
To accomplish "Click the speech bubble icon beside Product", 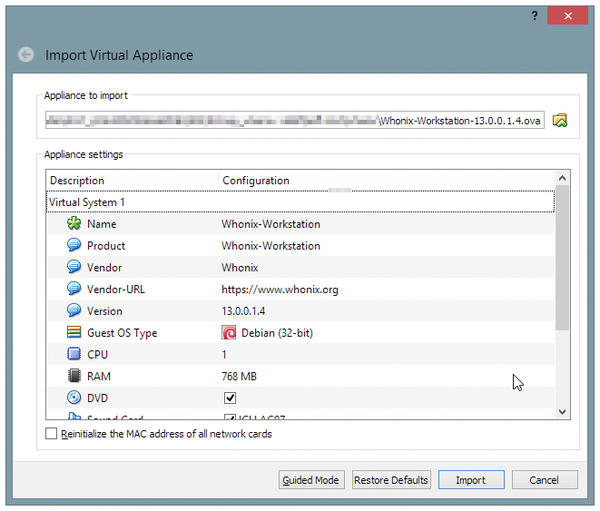I will tap(74, 245).
